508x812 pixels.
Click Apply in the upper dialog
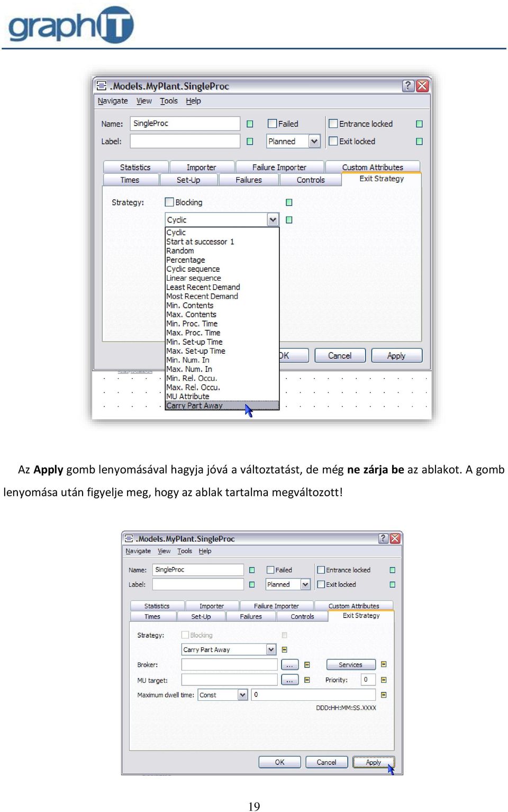pyautogui.click(x=396, y=355)
